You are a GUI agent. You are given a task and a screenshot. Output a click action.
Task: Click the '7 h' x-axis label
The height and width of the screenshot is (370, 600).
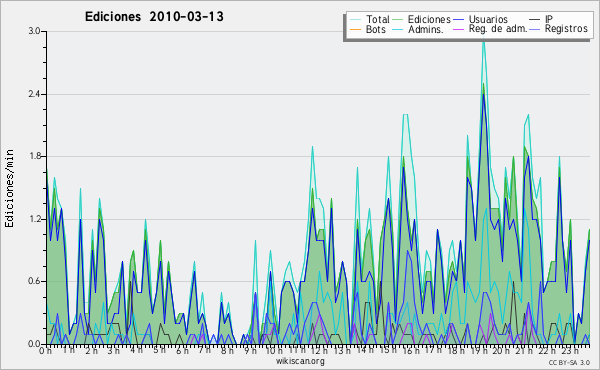(x=204, y=350)
